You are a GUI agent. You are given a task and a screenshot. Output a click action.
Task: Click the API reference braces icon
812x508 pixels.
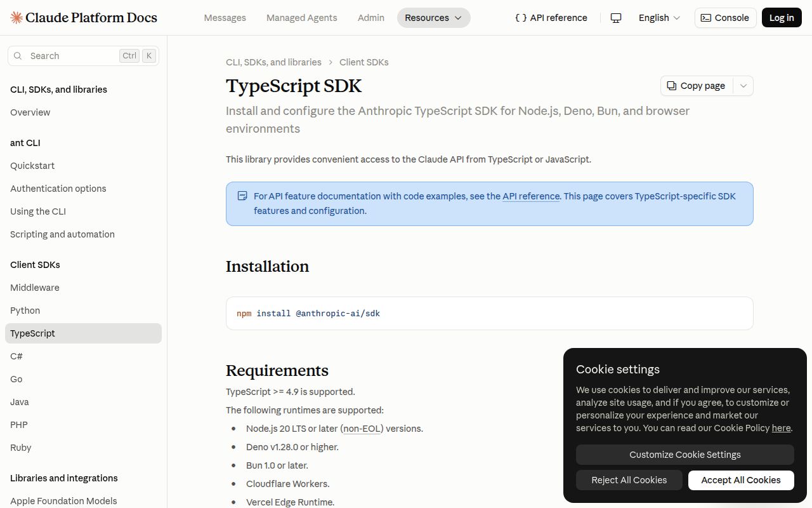(521, 18)
